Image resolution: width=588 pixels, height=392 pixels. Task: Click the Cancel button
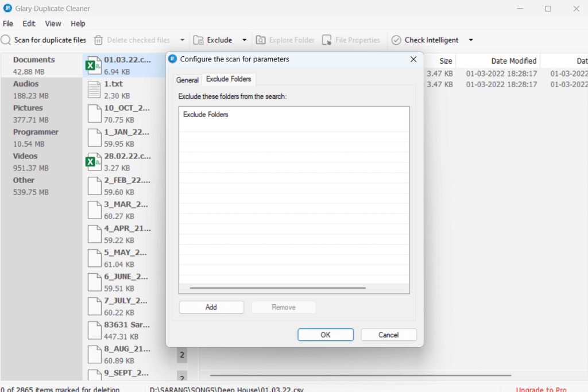(x=389, y=335)
